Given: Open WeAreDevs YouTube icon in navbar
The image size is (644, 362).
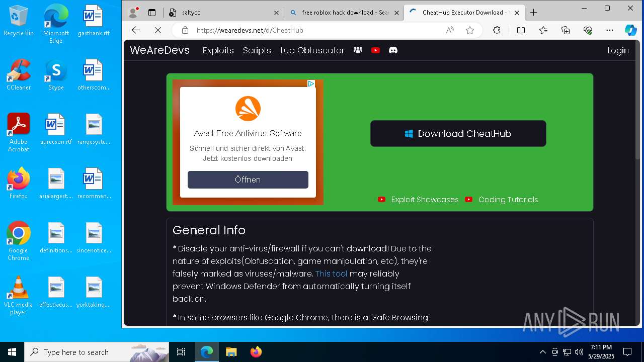Looking at the screenshot, I should tap(375, 50).
